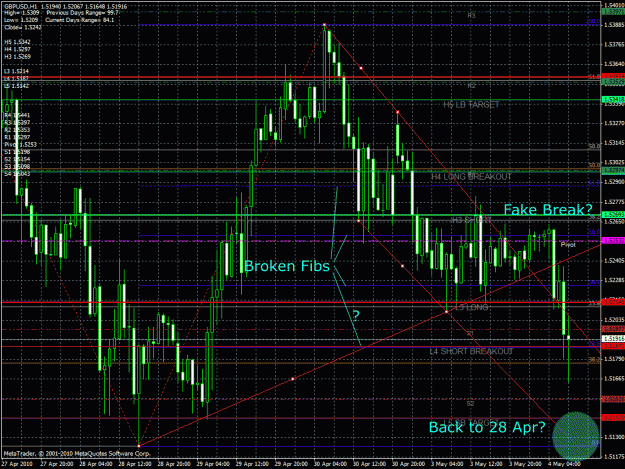
Task: Click the '29 Apr 20:00' time axis label
Action: [x=291, y=464]
